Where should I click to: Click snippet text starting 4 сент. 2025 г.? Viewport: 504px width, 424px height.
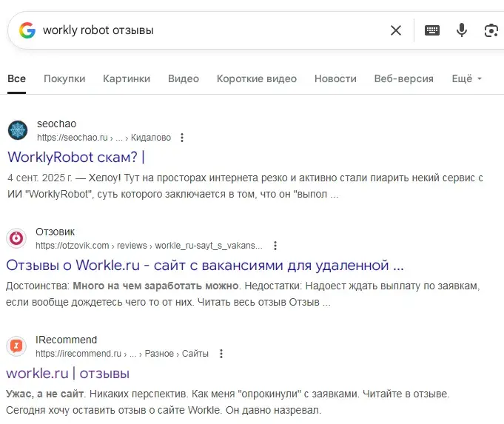coord(245,186)
